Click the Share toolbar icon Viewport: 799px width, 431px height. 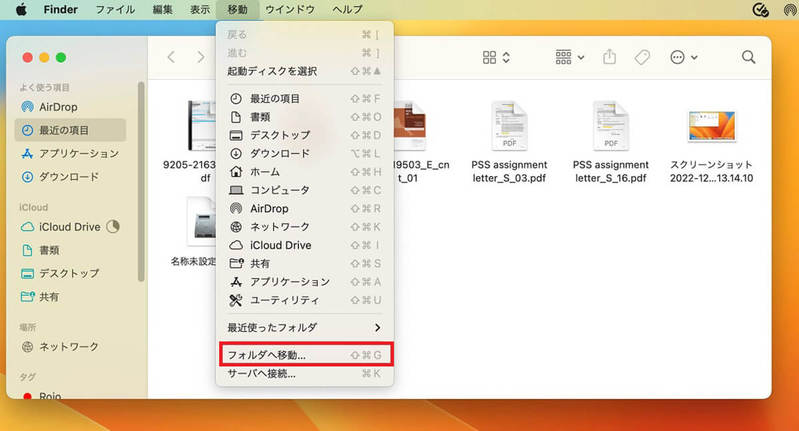609,57
